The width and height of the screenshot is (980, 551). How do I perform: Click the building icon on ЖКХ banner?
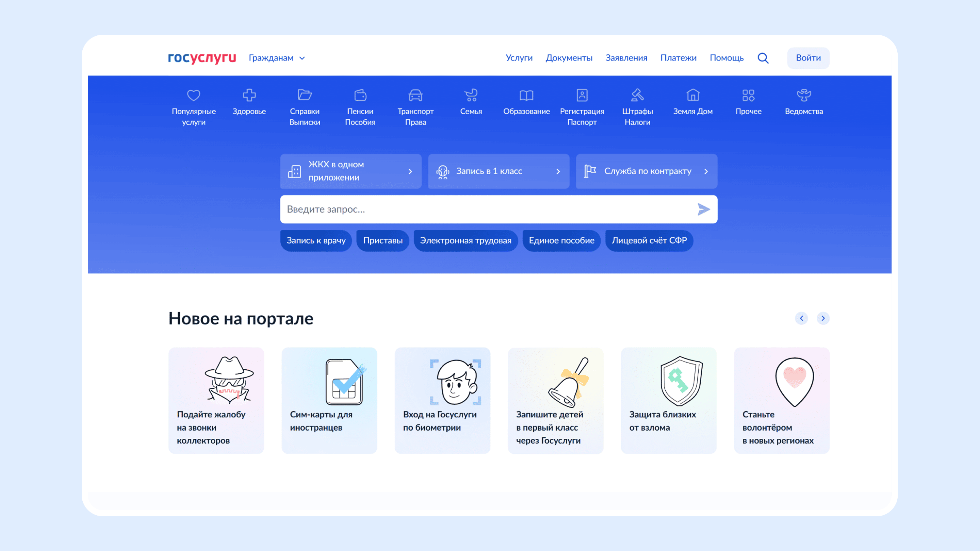(x=294, y=171)
